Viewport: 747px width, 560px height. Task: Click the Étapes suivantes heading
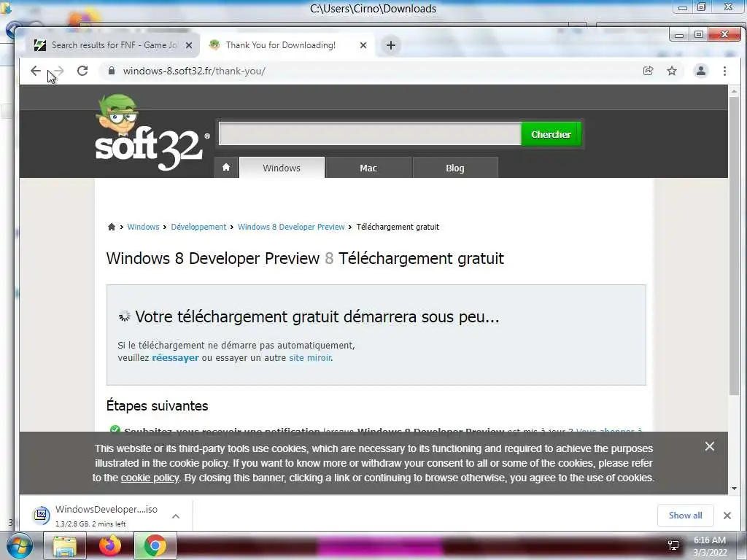pos(158,405)
